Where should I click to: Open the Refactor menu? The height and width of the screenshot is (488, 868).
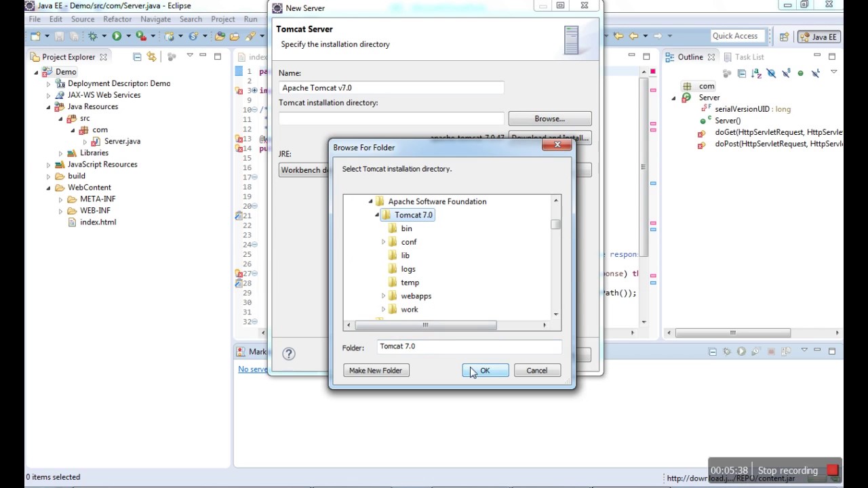point(117,19)
